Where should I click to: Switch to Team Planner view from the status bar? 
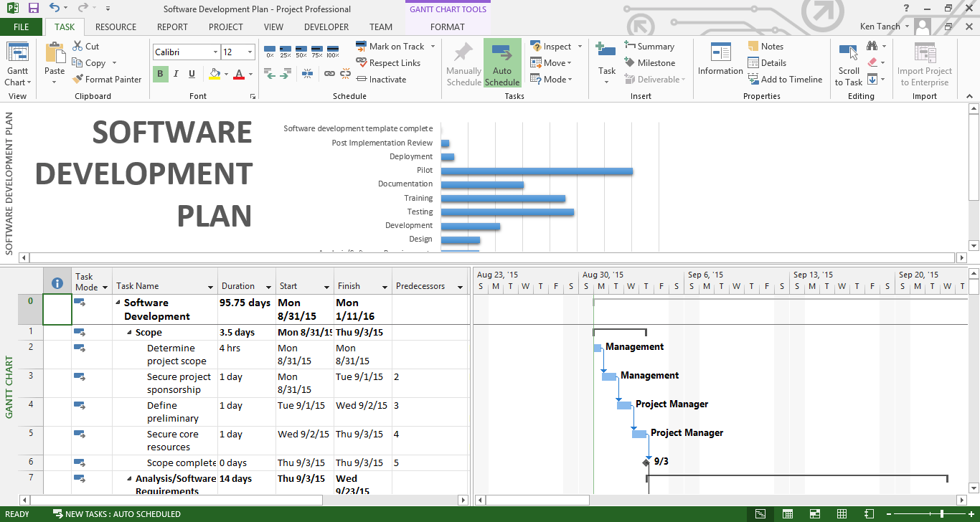coord(815,513)
